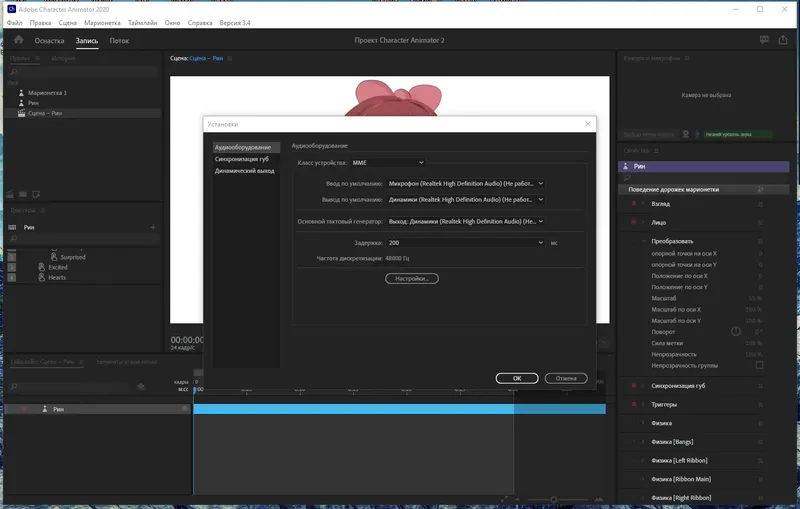Open the Свойства panel menu icon
Viewport: 800px width, 509px height.
point(657,151)
